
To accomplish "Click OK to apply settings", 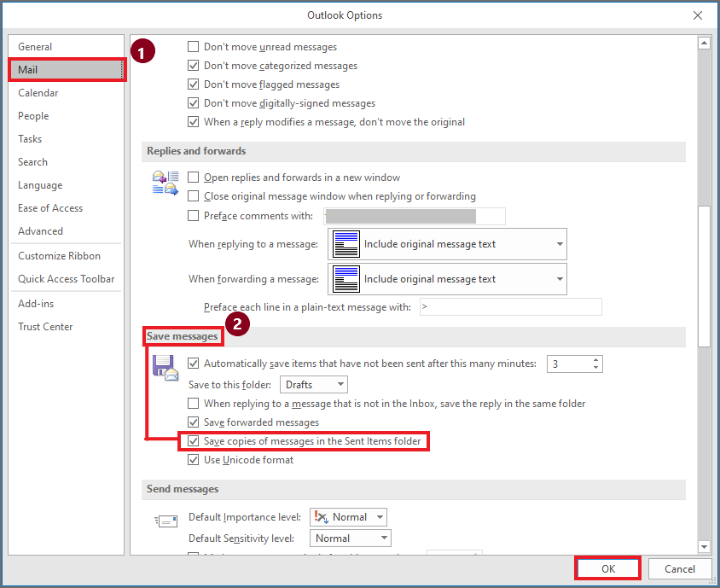I will (x=607, y=568).
